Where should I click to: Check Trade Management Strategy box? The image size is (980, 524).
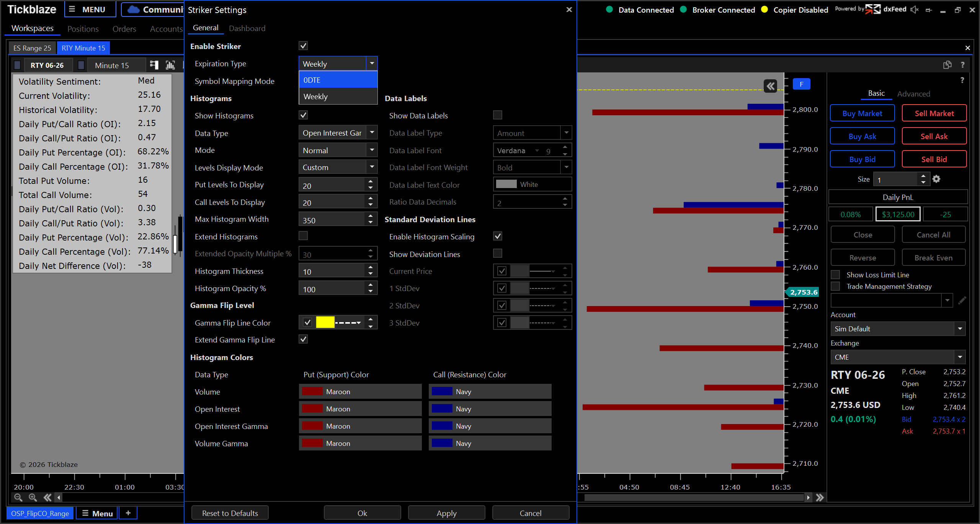point(835,286)
